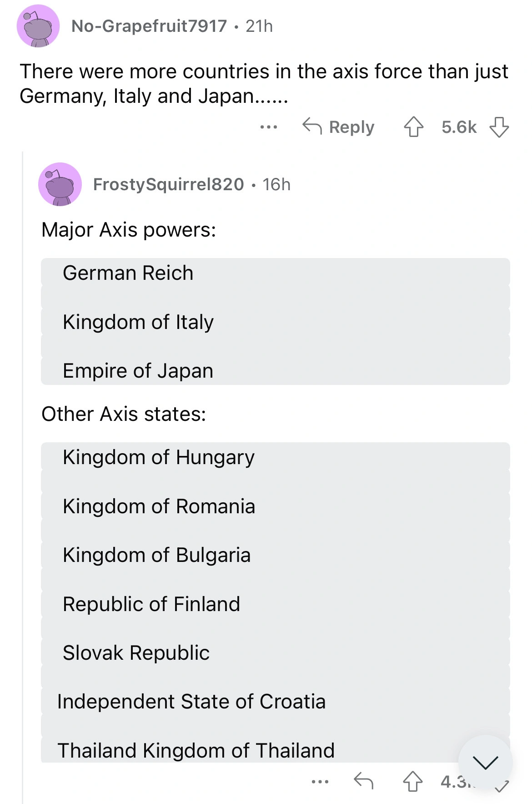This screenshot has height=804, width=532.
Task: Tap the 16h timestamp on the reply
Action: [x=276, y=184]
